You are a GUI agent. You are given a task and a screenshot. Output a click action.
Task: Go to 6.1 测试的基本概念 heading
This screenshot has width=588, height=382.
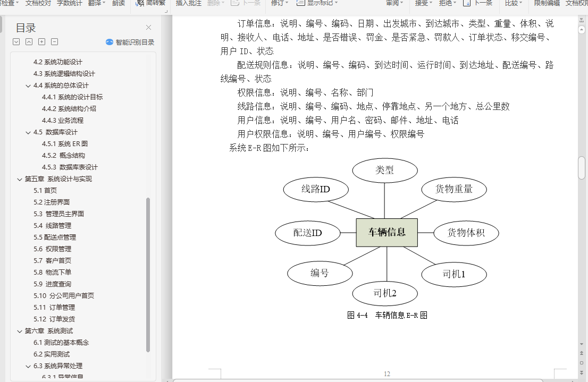pos(61,343)
